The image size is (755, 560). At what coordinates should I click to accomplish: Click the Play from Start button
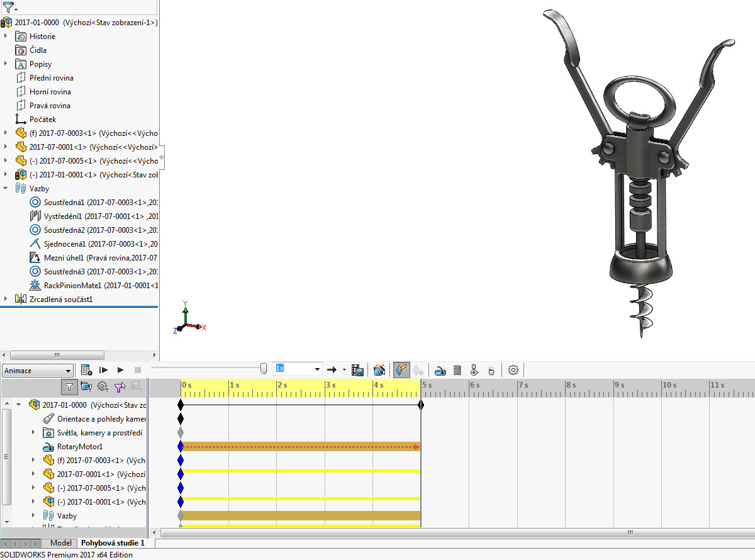[103, 369]
